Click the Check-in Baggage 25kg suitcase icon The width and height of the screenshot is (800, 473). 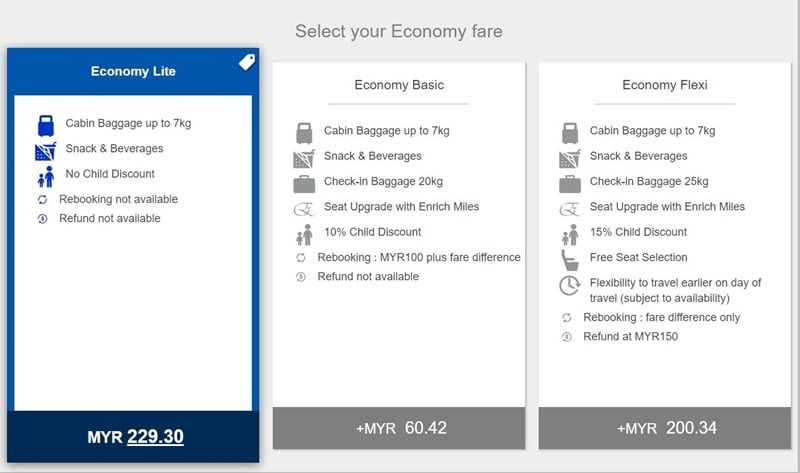coord(570,184)
